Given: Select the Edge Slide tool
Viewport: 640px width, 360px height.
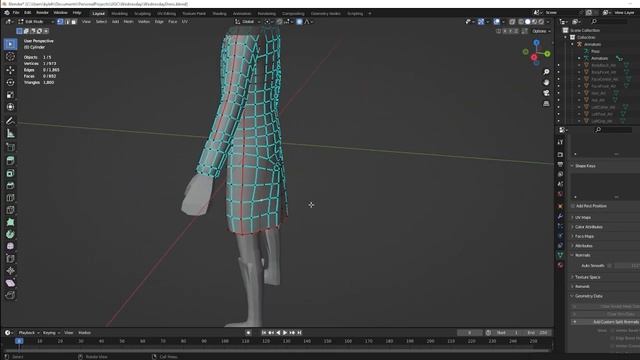Looking at the screenshot, I should pyautogui.click(x=10, y=258).
